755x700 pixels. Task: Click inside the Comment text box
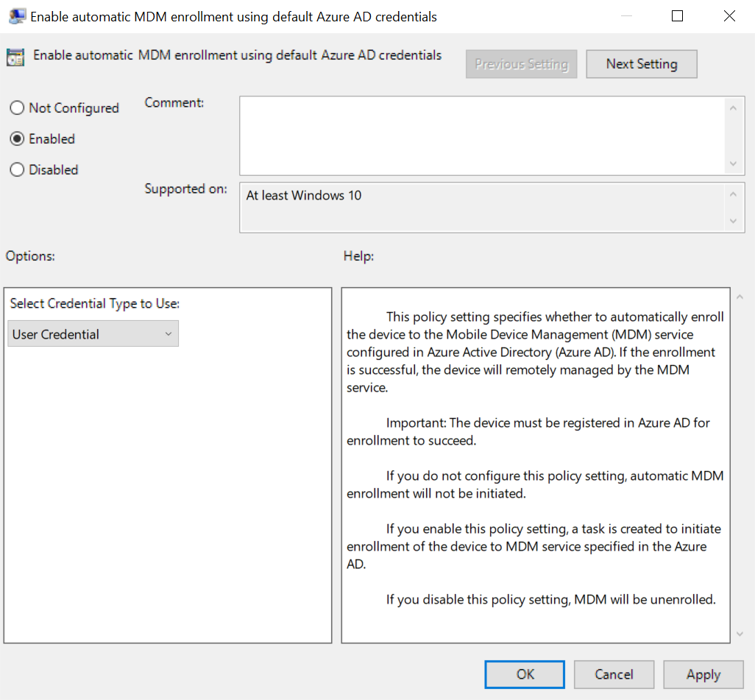coord(481,136)
